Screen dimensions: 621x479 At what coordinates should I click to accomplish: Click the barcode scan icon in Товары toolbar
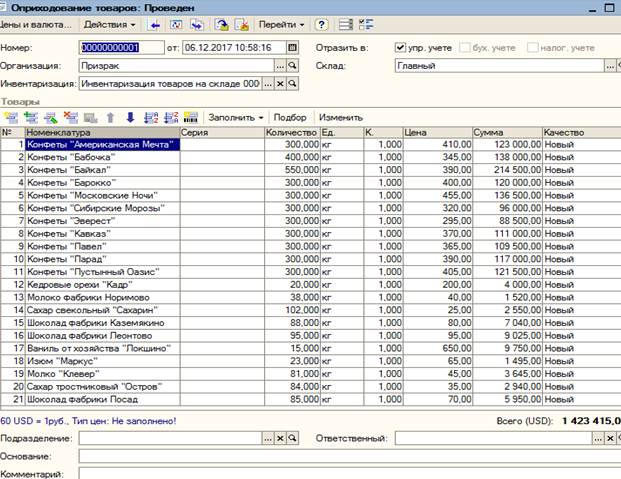pyautogui.click(x=190, y=117)
